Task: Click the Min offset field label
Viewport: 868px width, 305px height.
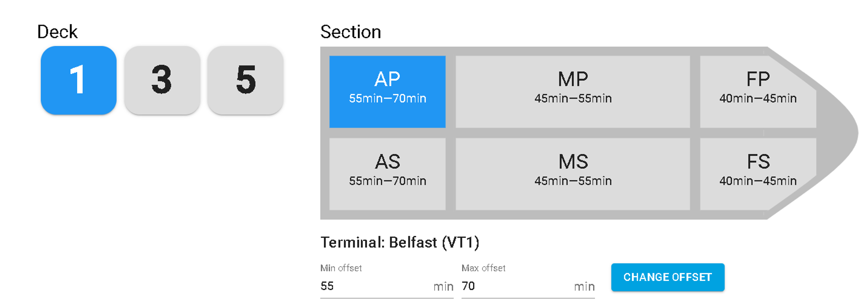Action: (341, 268)
